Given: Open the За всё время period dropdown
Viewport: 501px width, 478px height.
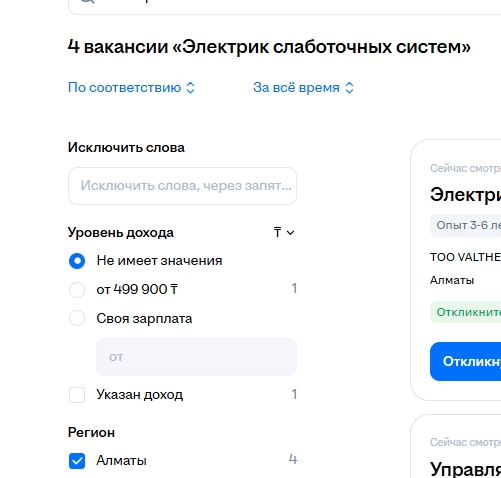Looking at the screenshot, I should click(x=303, y=88).
